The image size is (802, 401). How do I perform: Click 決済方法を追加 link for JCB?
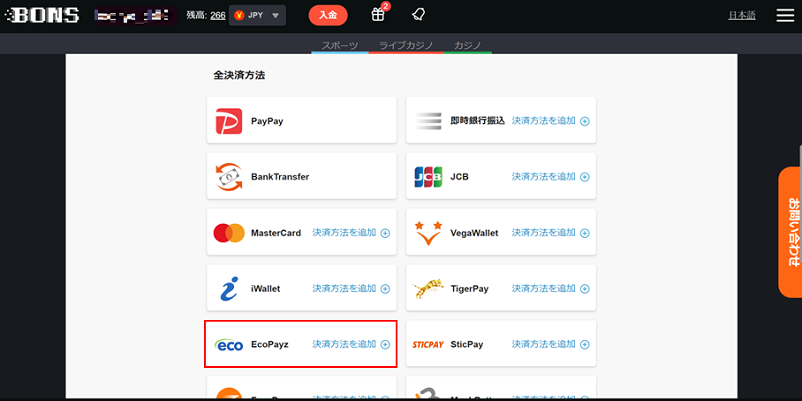[544, 176]
